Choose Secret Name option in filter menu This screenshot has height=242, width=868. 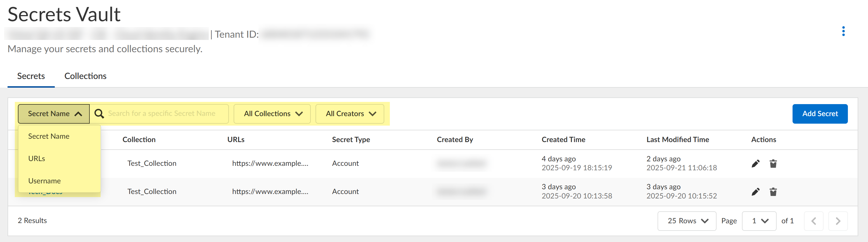[49, 136]
